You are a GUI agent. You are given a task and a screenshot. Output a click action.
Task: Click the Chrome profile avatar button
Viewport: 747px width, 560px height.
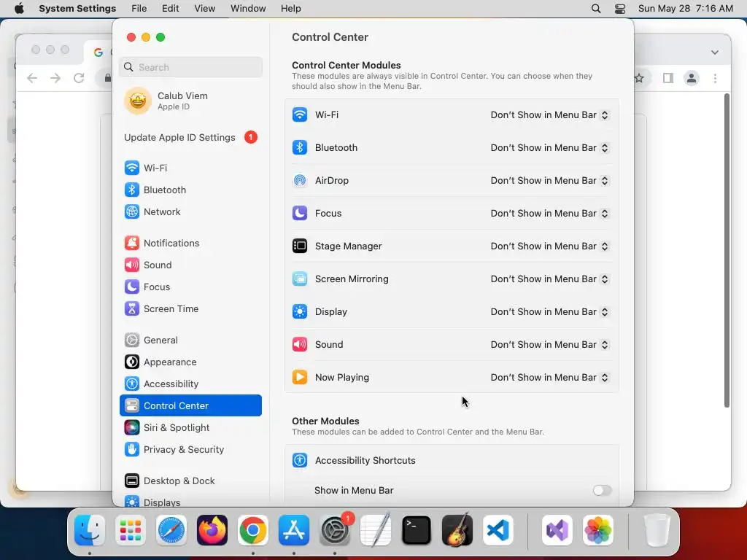[692, 78]
